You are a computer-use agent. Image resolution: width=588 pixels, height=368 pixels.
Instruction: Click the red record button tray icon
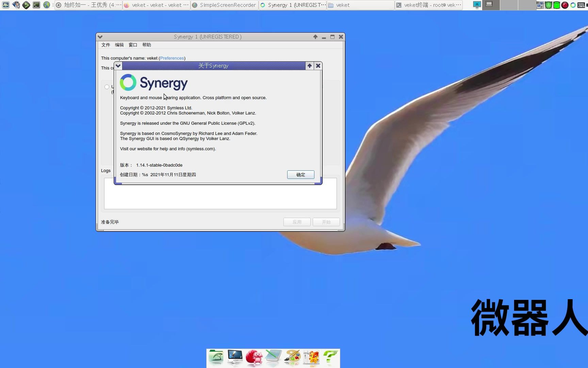(565, 5)
